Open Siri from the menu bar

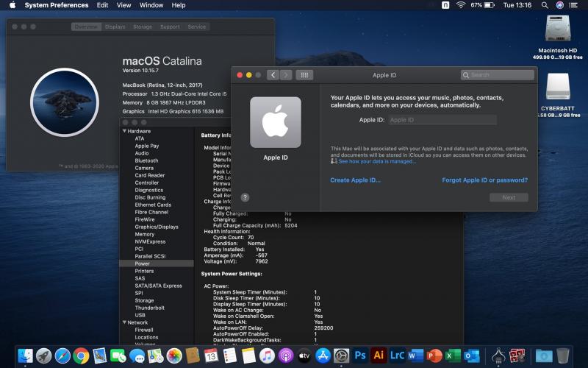[x=560, y=5]
